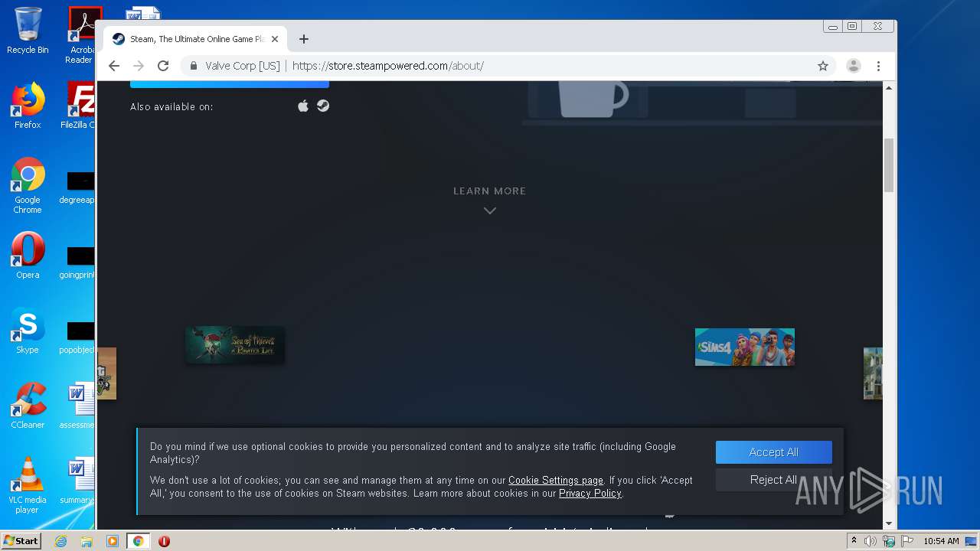Show hidden tray icons arrow
This screenshot has height=551, width=980.
(854, 541)
